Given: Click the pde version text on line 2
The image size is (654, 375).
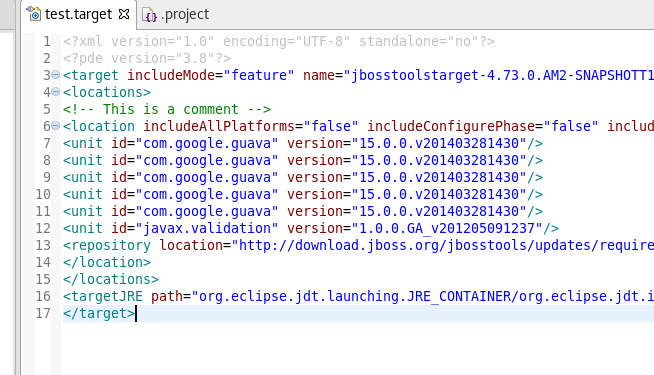Looking at the screenshot, I should [x=147, y=59].
